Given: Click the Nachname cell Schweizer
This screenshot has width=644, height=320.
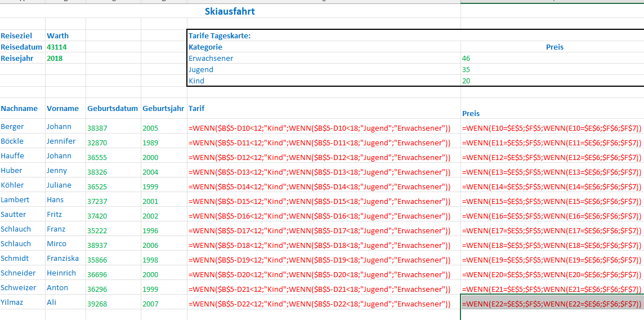Looking at the screenshot, I should [18, 287].
